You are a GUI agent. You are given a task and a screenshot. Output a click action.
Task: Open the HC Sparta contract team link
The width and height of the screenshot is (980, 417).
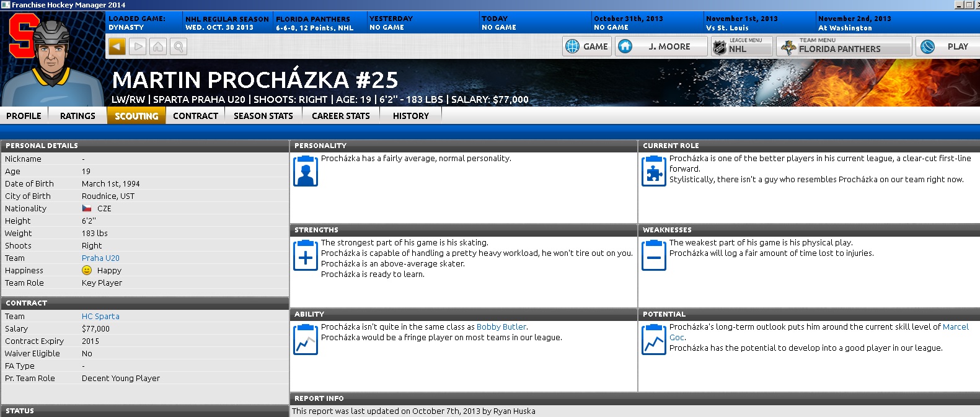click(100, 317)
